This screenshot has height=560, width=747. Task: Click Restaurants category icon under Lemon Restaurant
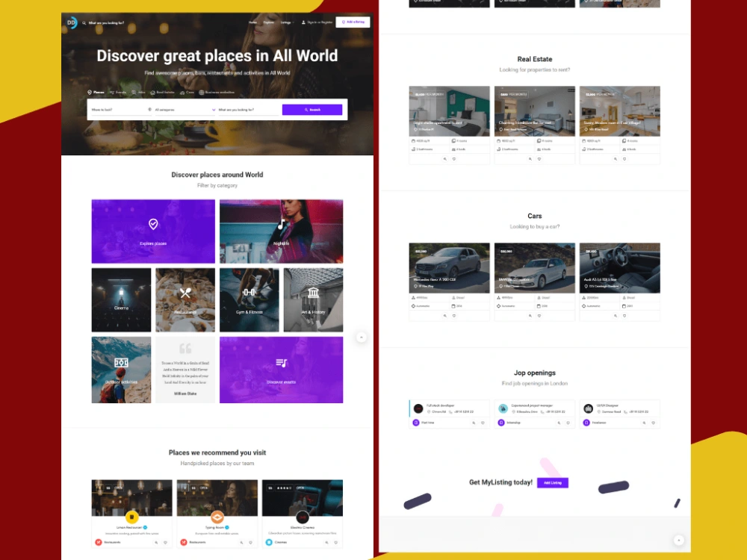[98, 542]
